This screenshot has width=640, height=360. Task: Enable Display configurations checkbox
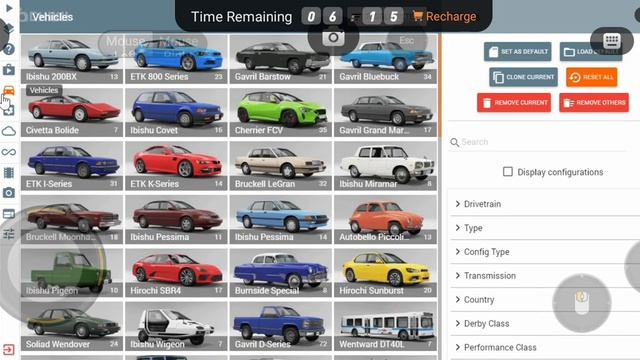coord(508,172)
